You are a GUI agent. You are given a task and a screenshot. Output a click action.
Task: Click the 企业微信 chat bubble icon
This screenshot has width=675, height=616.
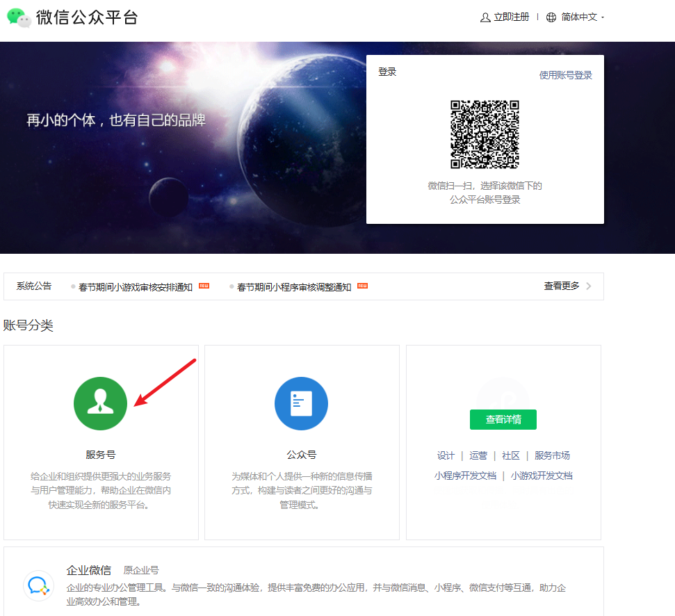pyautogui.click(x=37, y=585)
